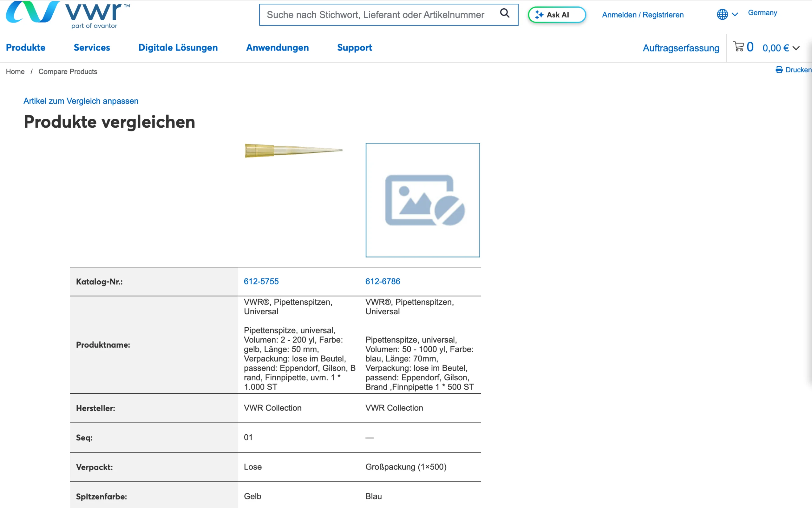Viewport: 812px width, 508px height.
Task: Open the Anwendungen menu
Action: click(278, 48)
